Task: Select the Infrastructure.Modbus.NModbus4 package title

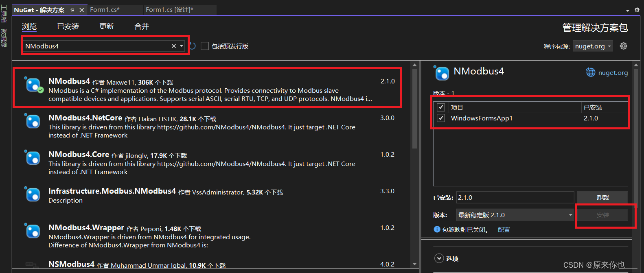Action: pyautogui.click(x=112, y=191)
